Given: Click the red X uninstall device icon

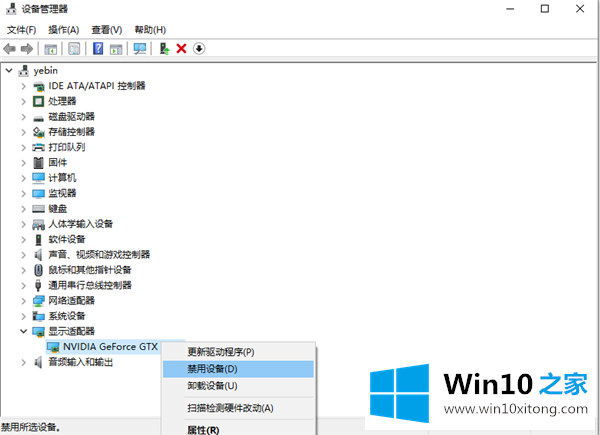Looking at the screenshot, I should 181,49.
